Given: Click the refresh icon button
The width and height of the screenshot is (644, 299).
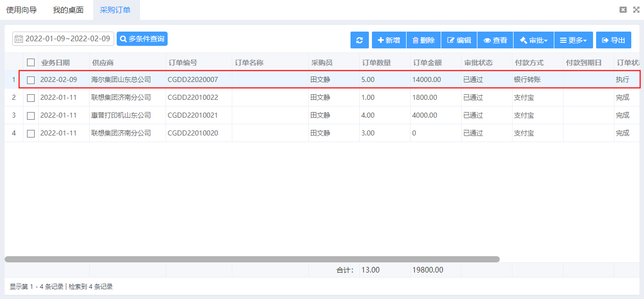Looking at the screenshot, I should coord(360,40).
